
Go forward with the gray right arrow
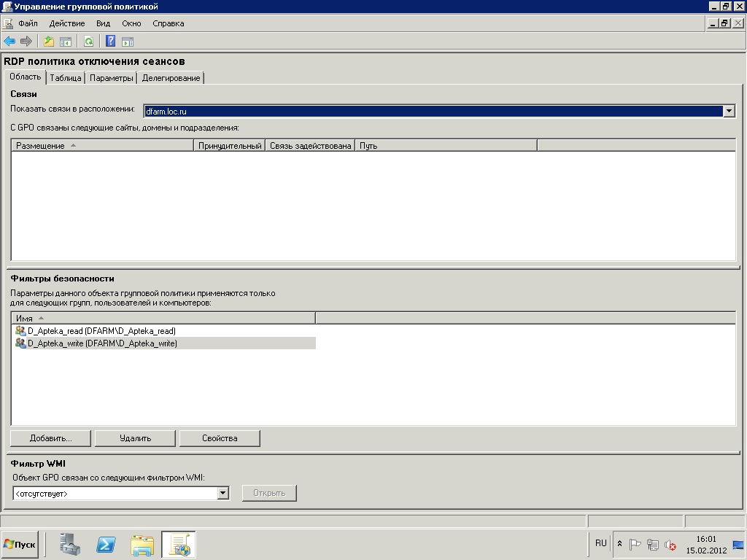[26, 42]
